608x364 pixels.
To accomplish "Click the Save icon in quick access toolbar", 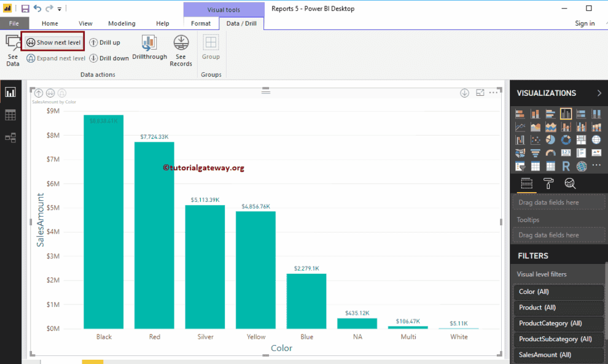I will coord(25,9).
